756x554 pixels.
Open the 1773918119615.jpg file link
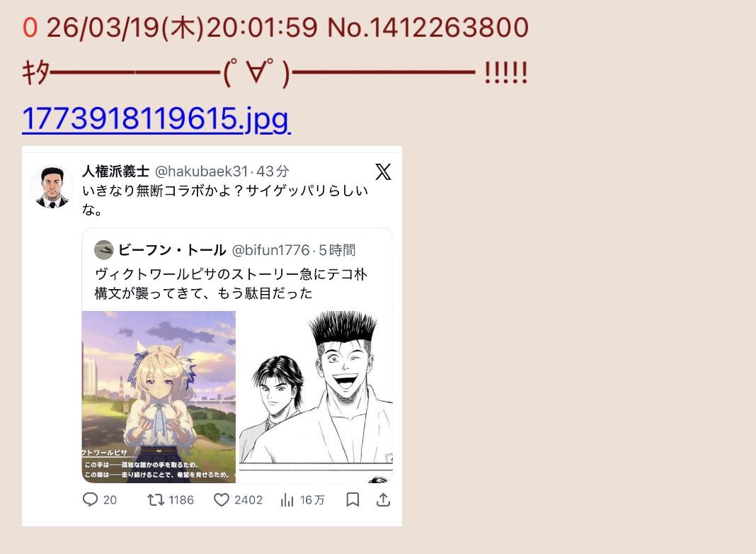pos(156,118)
